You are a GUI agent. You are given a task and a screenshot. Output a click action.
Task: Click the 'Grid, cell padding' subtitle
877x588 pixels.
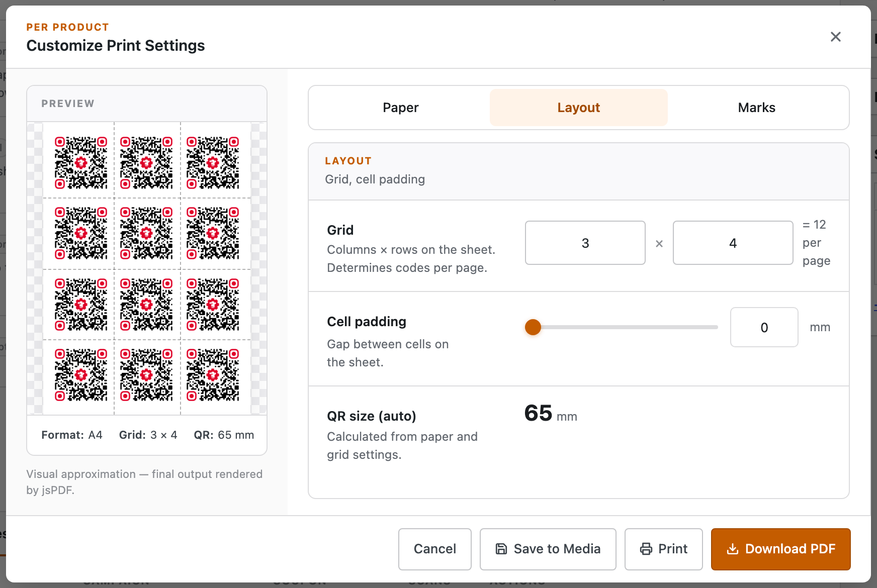375,179
